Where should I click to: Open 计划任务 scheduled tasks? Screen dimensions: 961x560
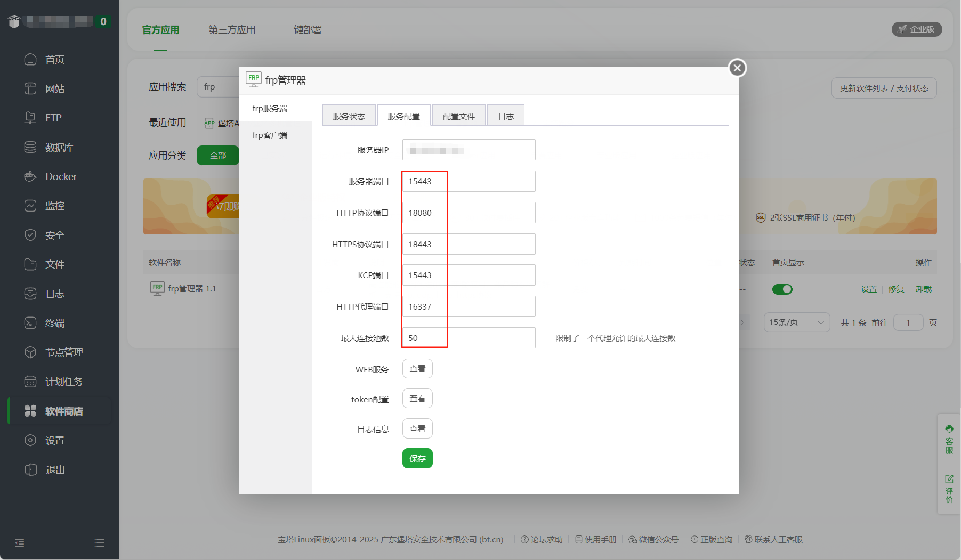point(63,381)
